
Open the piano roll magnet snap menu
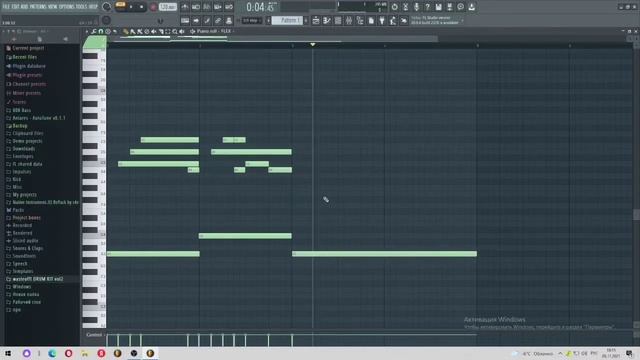(101, 31)
